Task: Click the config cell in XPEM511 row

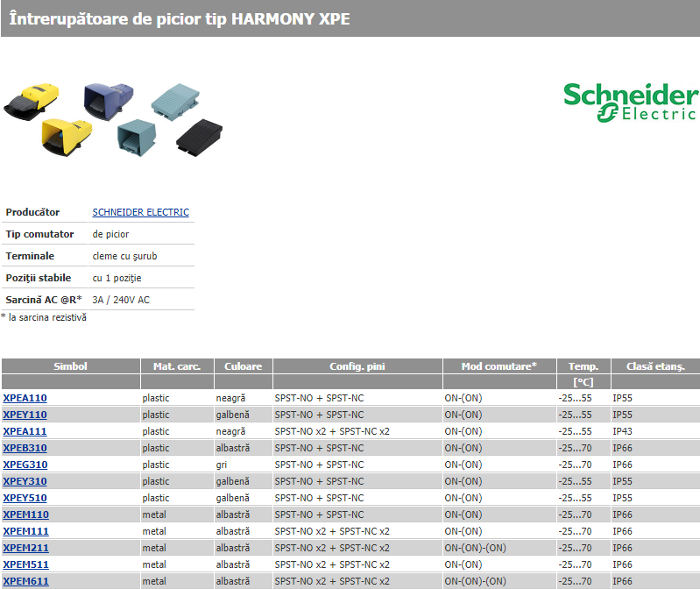Action: tap(332, 564)
